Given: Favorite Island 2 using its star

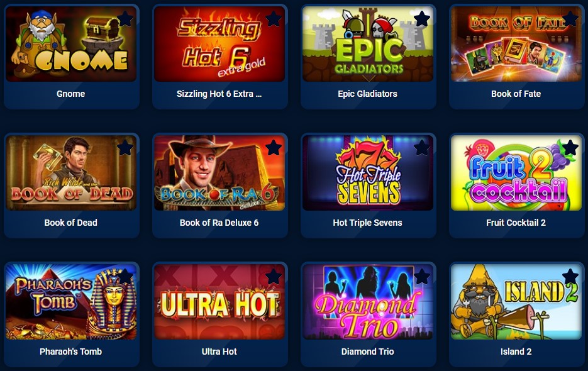Looking at the screenshot, I should click(x=570, y=277).
